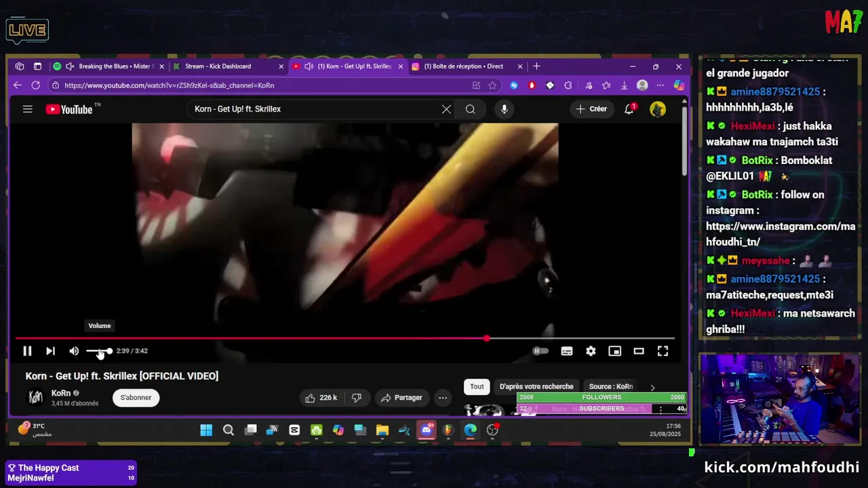Open browser downloads
Screen dimensions: 868x488
tap(624, 85)
